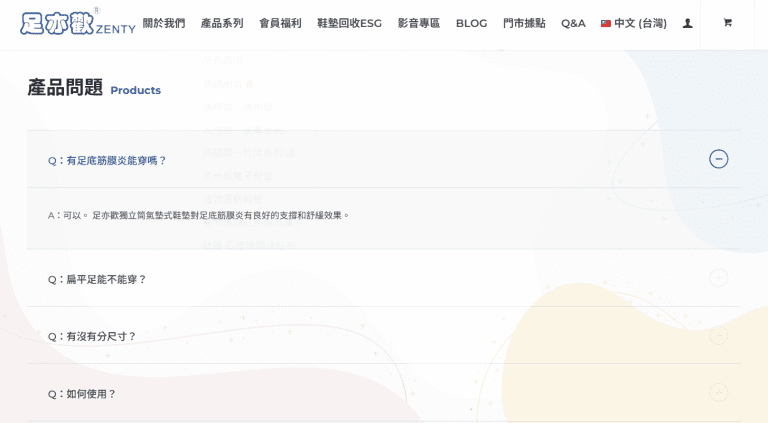The image size is (768, 423).
Task: Expand 有沒有分尺寸 using its plus icon
Action: point(718,336)
